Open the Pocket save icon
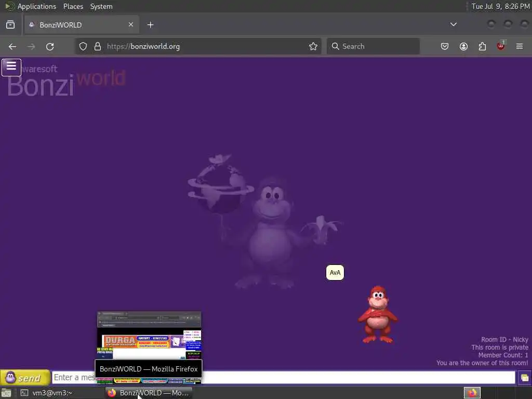532x399 pixels. point(445,46)
